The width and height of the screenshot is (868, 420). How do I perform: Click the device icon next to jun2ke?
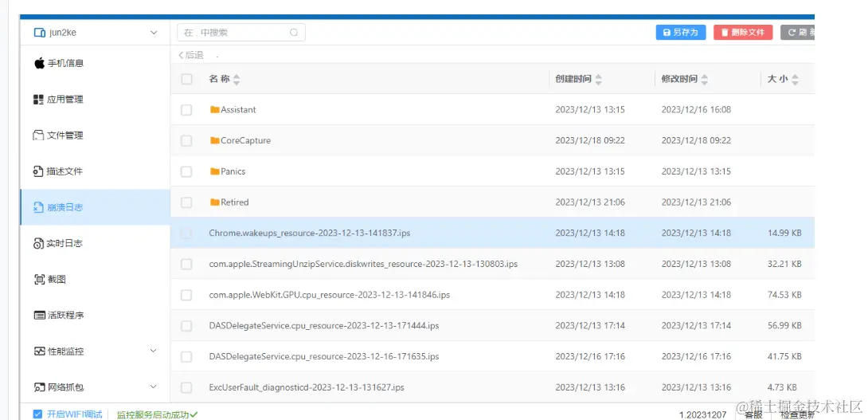pos(39,33)
